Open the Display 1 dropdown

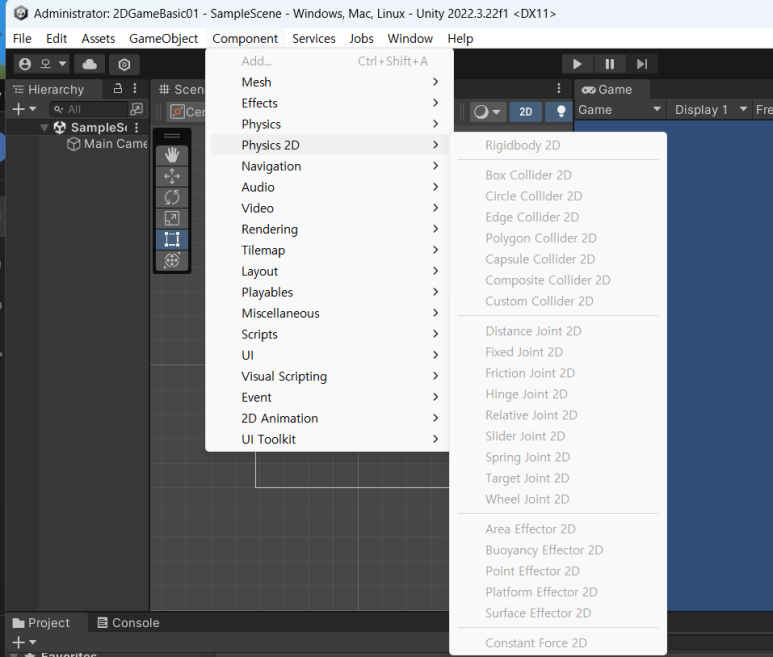pyautogui.click(x=710, y=109)
